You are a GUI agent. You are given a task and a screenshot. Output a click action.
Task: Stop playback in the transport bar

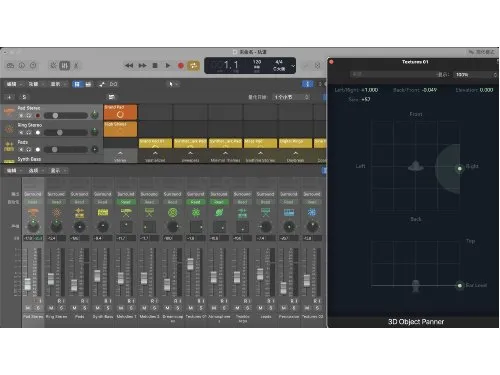coord(155,66)
